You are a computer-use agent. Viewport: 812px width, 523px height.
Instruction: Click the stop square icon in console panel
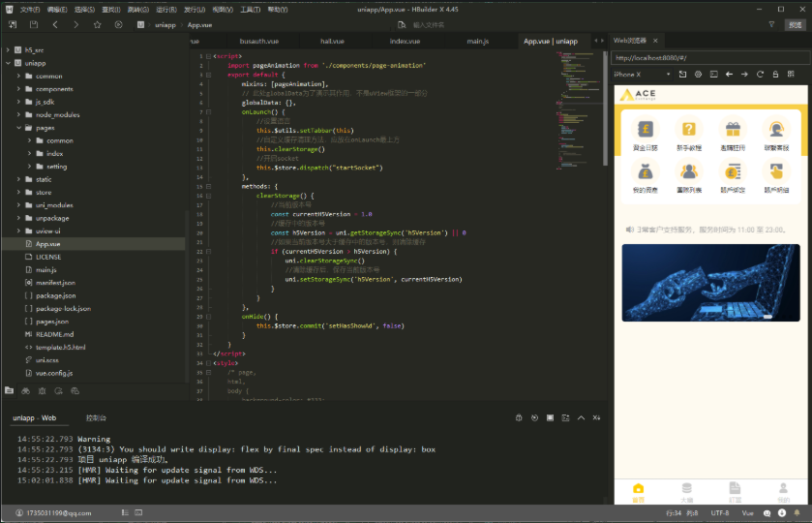point(550,417)
